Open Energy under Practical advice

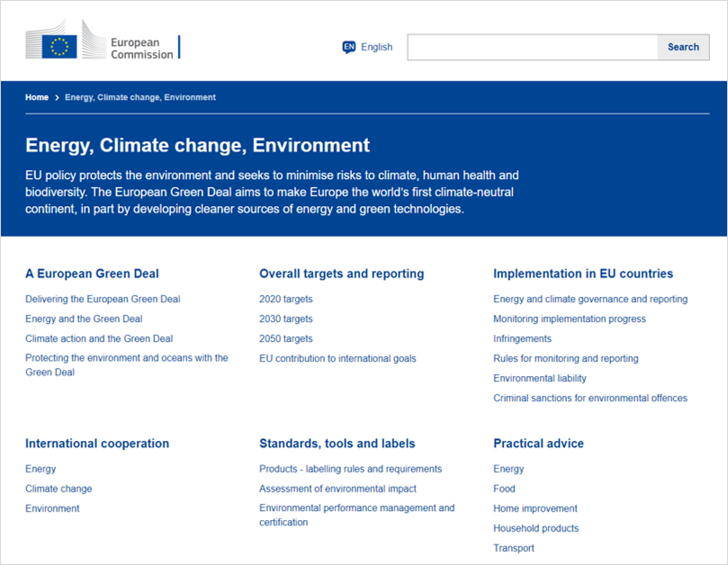tap(508, 469)
